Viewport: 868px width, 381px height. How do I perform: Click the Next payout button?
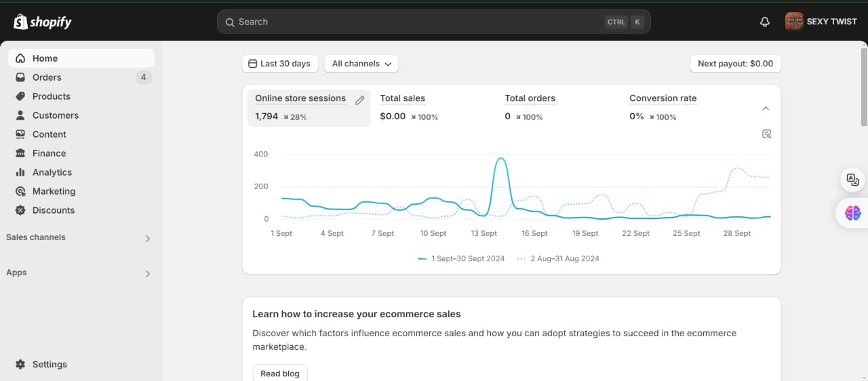(735, 64)
